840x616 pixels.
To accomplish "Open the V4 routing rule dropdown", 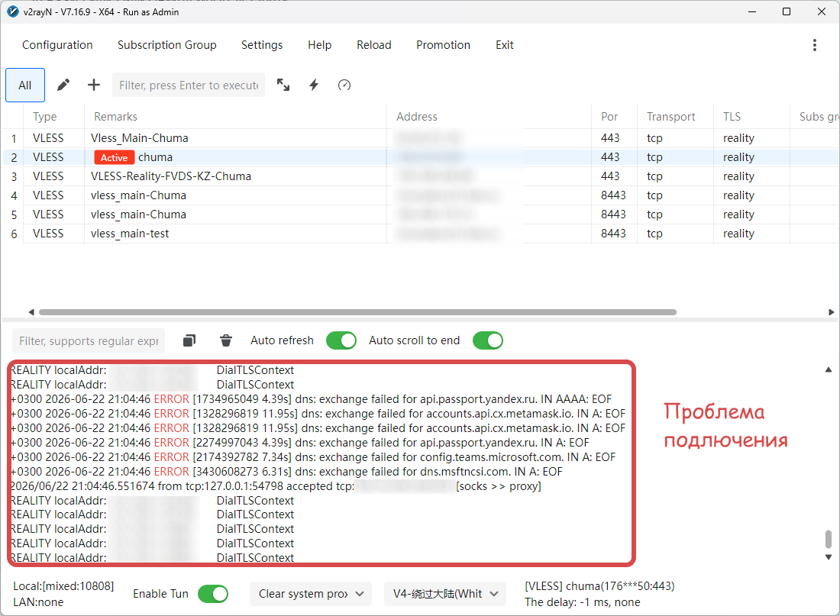I will (445, 594).
